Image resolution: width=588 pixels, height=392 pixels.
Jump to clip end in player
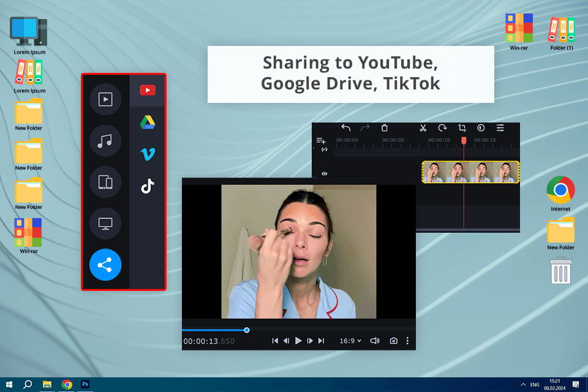pyautogui.click(x=322, y=341)
